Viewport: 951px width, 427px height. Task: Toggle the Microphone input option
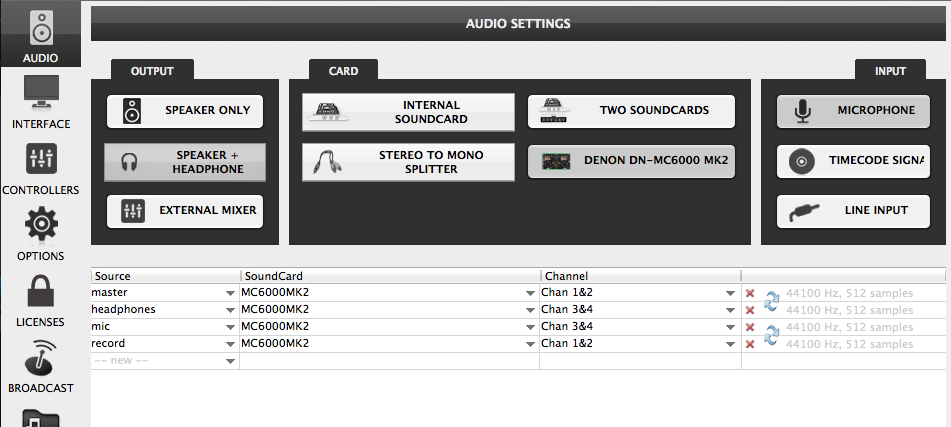click(853, 111)
